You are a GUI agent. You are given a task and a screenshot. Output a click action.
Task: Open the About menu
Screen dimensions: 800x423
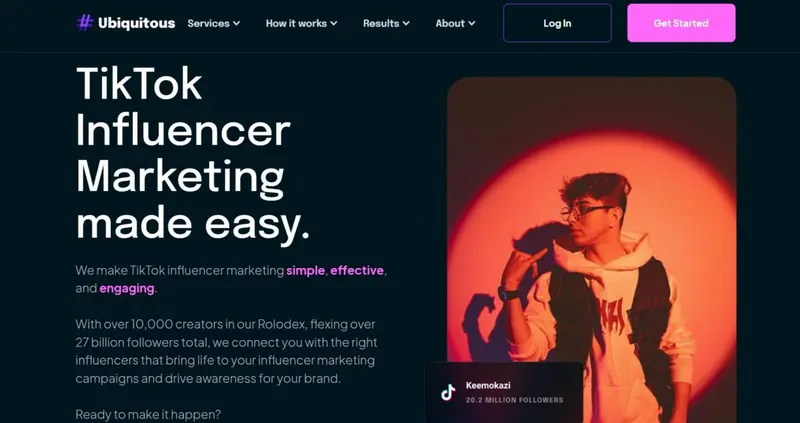pos(455,23)
